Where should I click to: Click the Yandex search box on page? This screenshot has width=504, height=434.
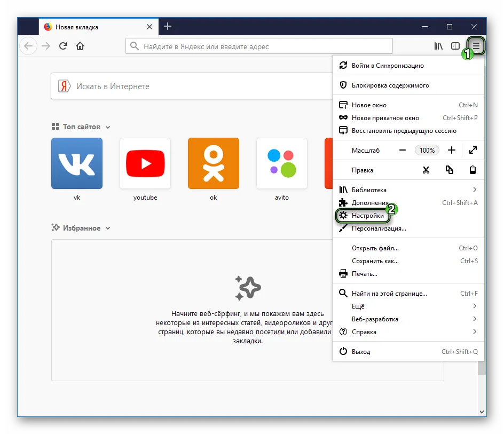(x=192, y=86)
